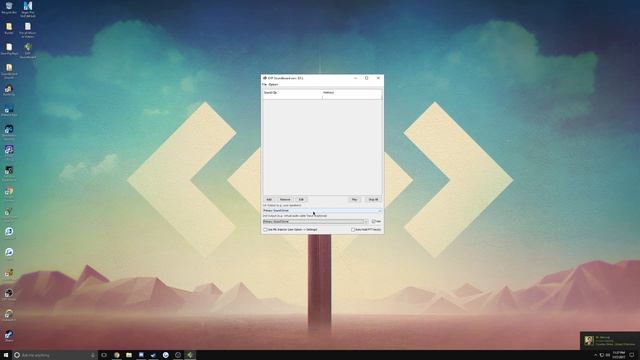Select the Recycle Bin desktop icon
Screen dimensions: 640x360
point(9,8)
